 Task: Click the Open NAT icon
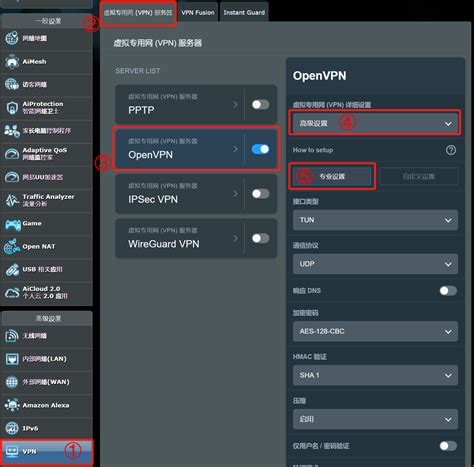[12, 247]
